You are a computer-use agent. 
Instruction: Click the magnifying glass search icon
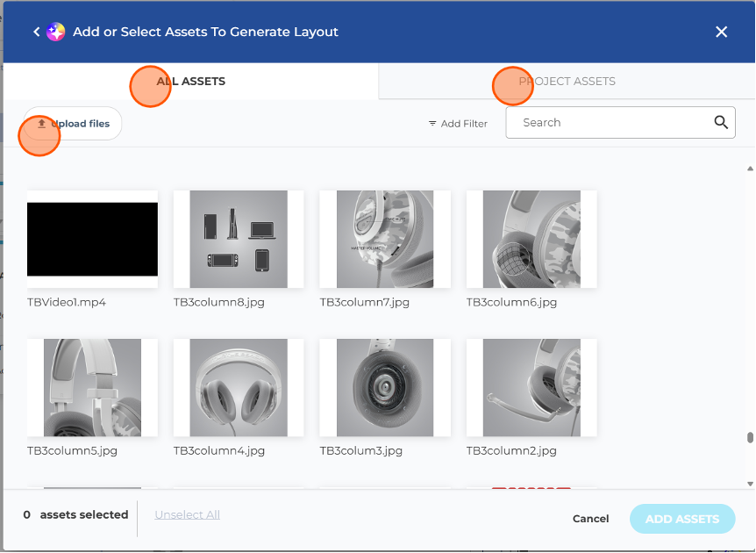click(721, 123)
